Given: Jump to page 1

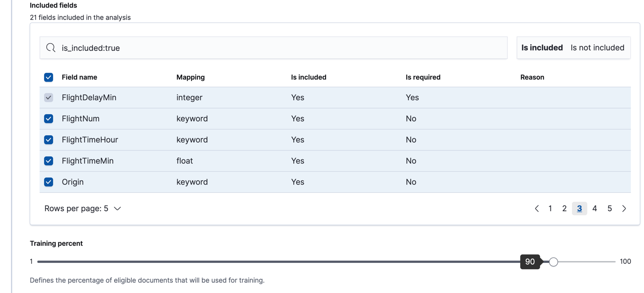Looking at the screenshot, I should (x=550, y=209).
